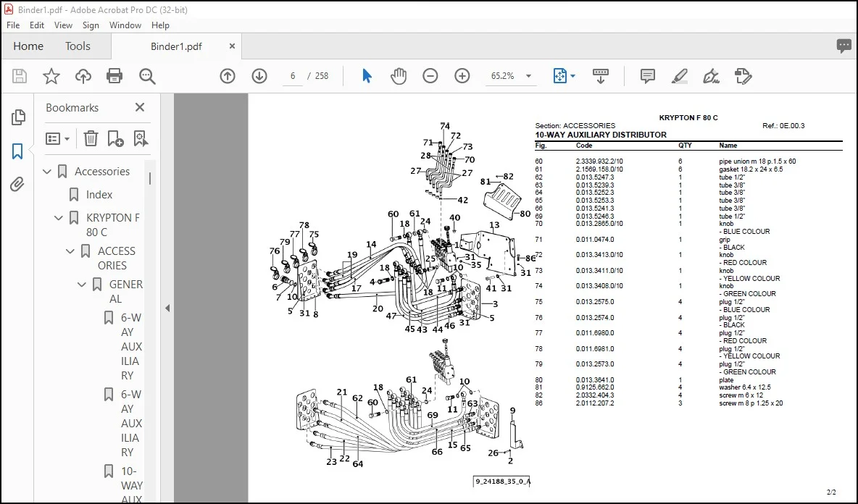This screenshot has width=858, height=504.
Task: Find current bookmark icon
Action: (141, 139)
